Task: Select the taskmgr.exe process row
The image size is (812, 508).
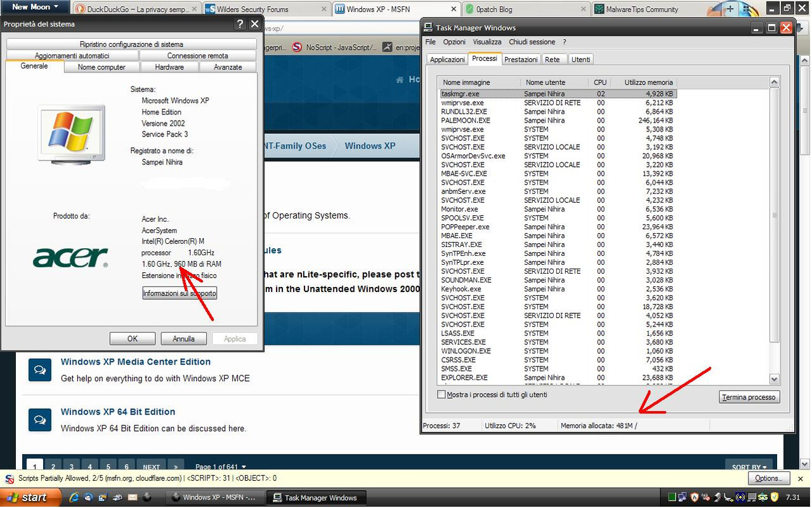Action: click(558, 93)
